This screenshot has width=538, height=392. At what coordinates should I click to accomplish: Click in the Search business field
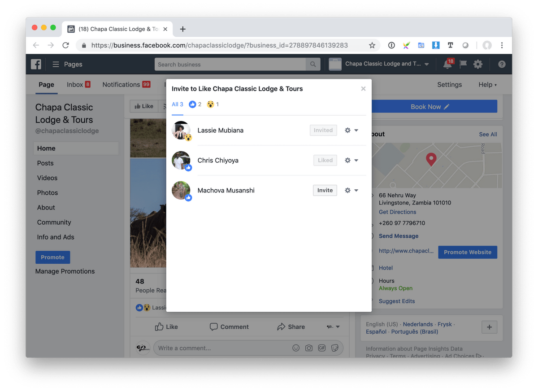[x=230, y=64]
